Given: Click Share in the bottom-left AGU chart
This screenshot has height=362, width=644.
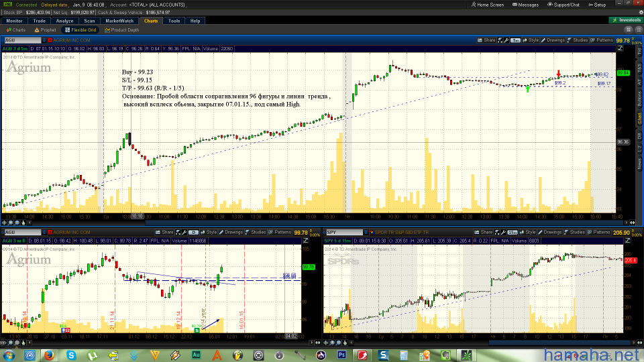Looking at the screenshot, I should [x=165, y=233].
